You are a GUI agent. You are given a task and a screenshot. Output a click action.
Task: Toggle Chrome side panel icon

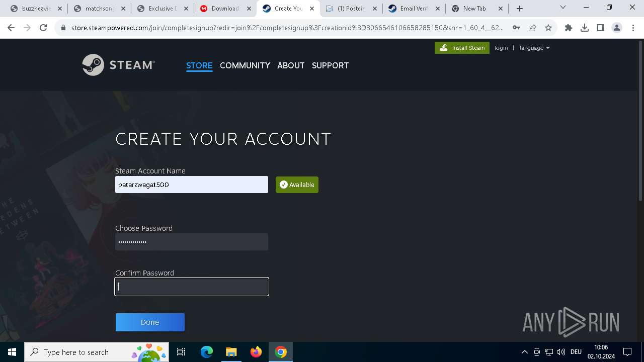[x=601, y=28]
